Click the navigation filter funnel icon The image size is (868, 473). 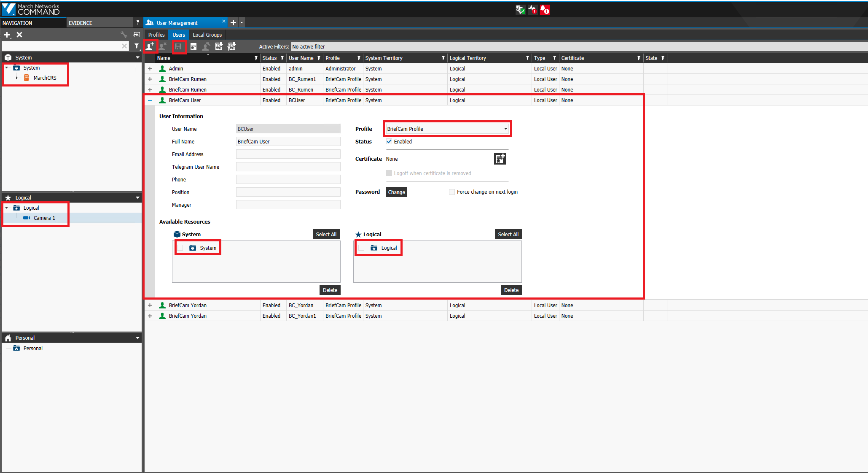137,46
